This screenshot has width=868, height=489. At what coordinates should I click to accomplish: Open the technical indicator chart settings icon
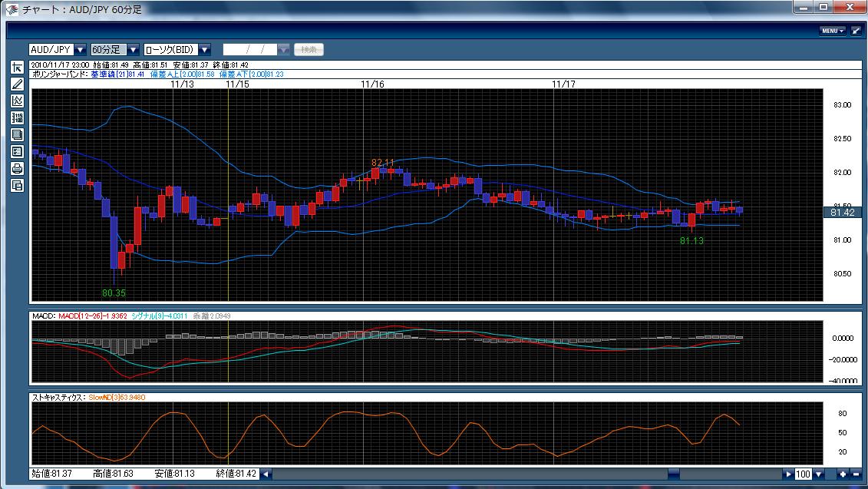pyautogui.click(x=17, y=101)
